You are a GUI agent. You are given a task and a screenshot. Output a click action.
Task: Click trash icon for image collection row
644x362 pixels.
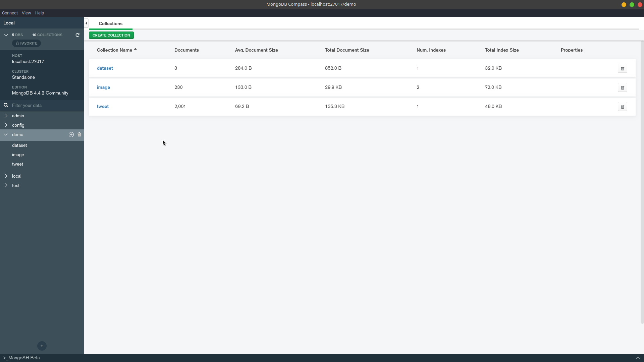pyautogui.click(x=622, y=87)
